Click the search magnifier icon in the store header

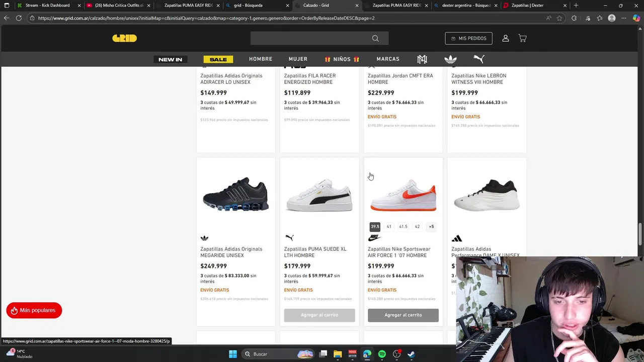coord(375,38)
